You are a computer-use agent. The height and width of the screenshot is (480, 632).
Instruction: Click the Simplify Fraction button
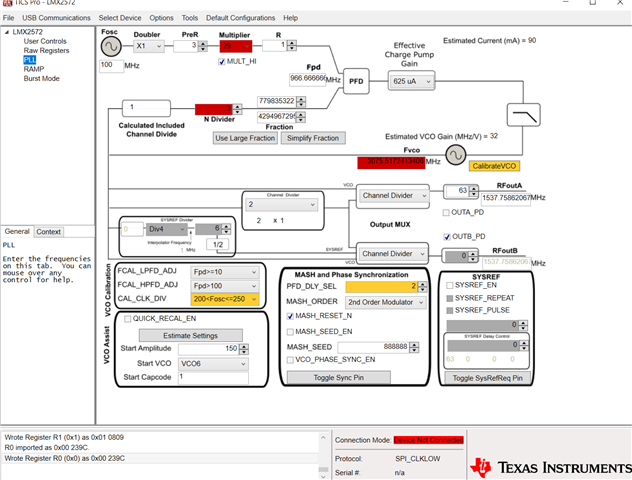(x=313, y=138)
